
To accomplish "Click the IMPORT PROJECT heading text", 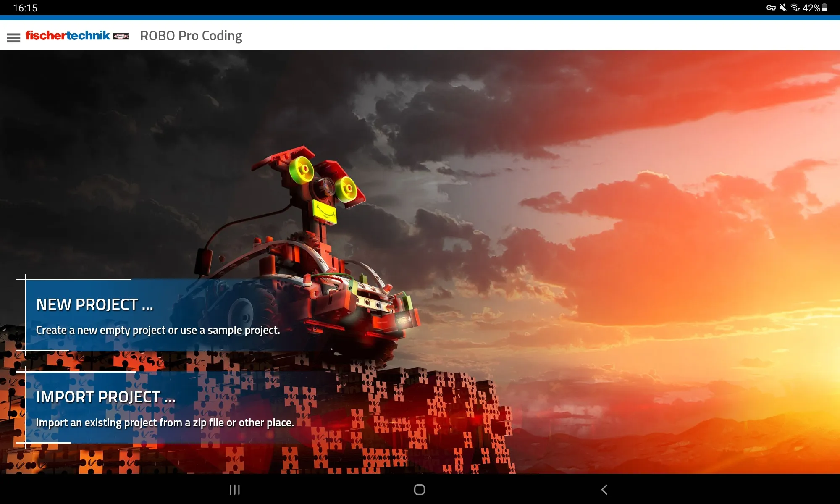I will tap(105, 396).
